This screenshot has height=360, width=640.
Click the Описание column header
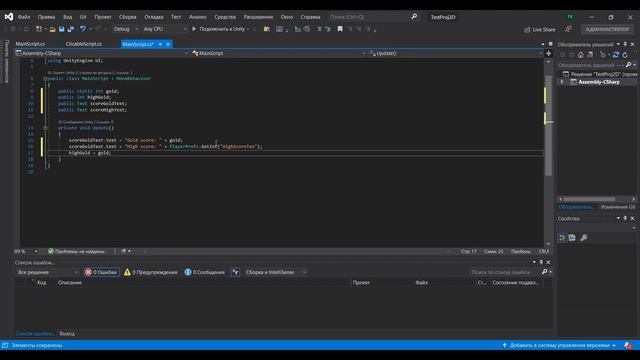[x=70, y=282]
